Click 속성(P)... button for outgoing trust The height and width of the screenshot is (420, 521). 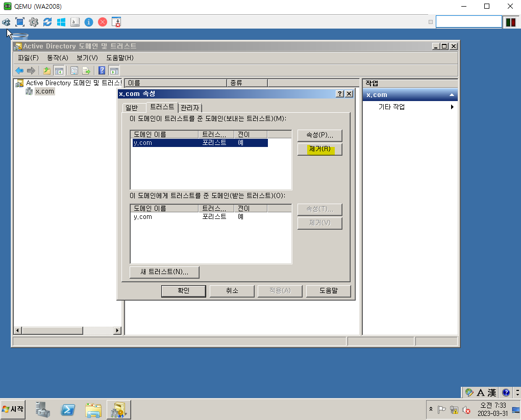point(319,135)
